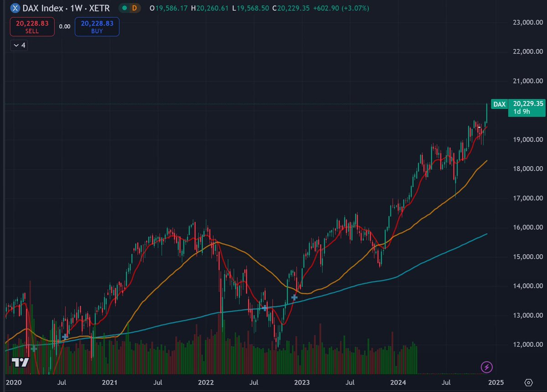
Task: Click the 21,000.00 price axis label
Action: pos(528,81)
